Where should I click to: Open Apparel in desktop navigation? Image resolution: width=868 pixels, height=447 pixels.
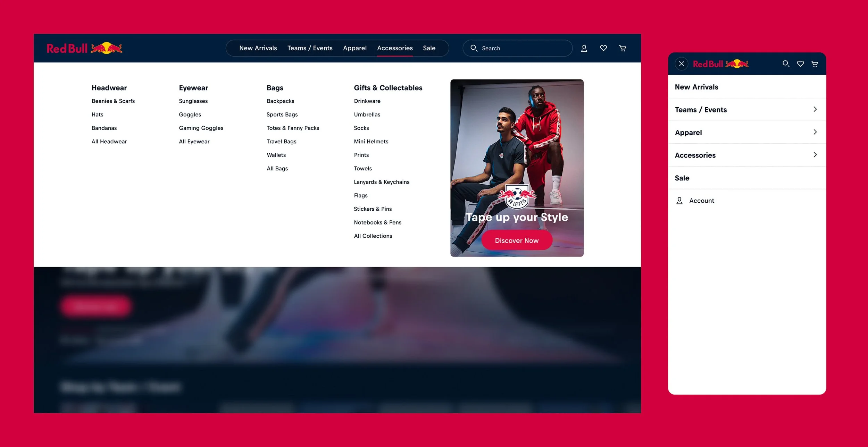click(354, 48)
